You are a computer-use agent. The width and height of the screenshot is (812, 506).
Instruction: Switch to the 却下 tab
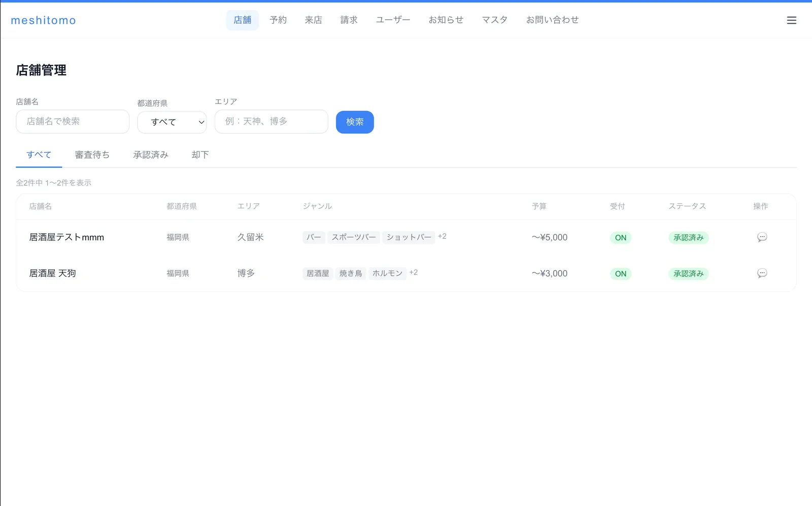pos(200,155)
